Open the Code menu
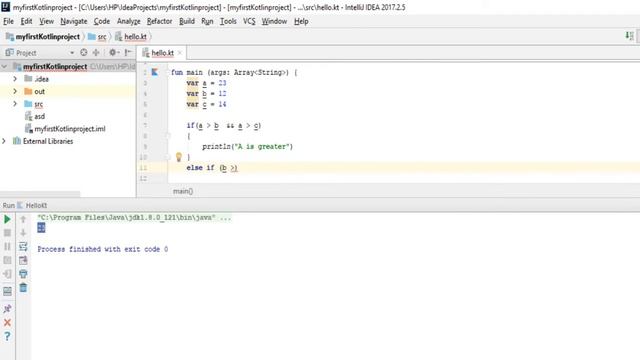Screen dimensions: 640x360 [102, 21]
